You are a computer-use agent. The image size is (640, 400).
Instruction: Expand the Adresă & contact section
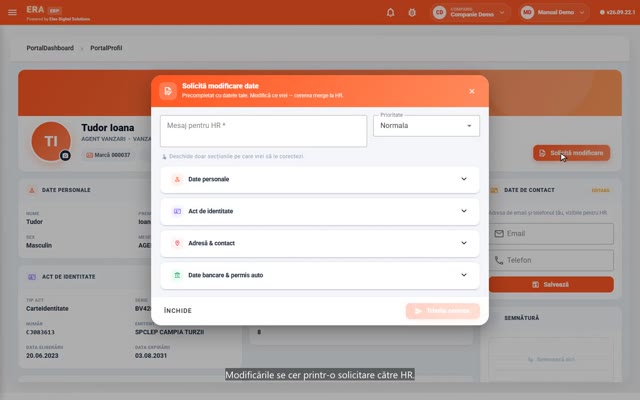click(x=320, y=243)
